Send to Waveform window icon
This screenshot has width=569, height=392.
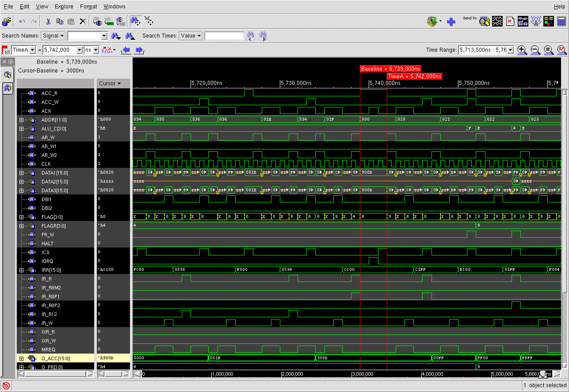pos(497,21)
